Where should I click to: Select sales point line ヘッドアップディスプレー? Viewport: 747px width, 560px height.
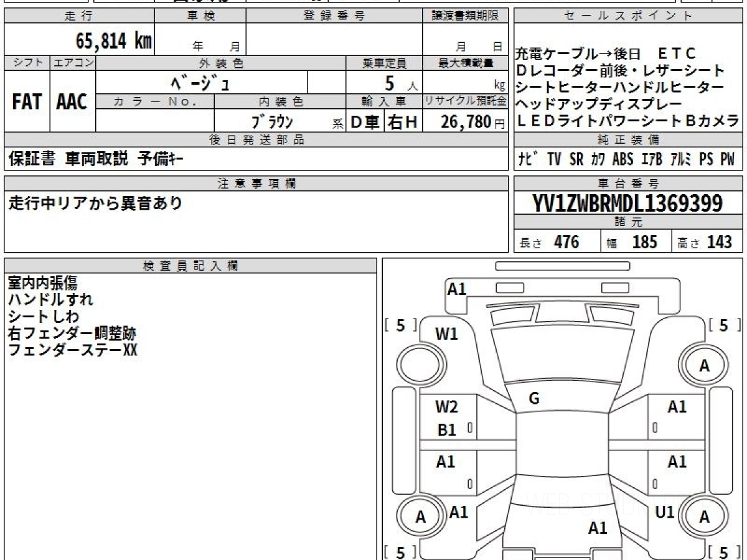point(599,105)
